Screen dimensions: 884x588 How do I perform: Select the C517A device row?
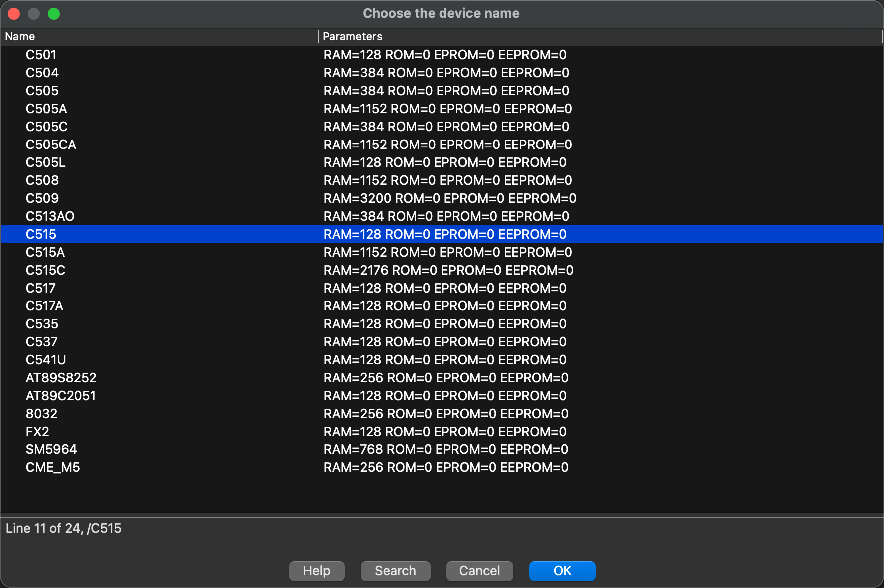pyautogui.click(x=44, y=306)
